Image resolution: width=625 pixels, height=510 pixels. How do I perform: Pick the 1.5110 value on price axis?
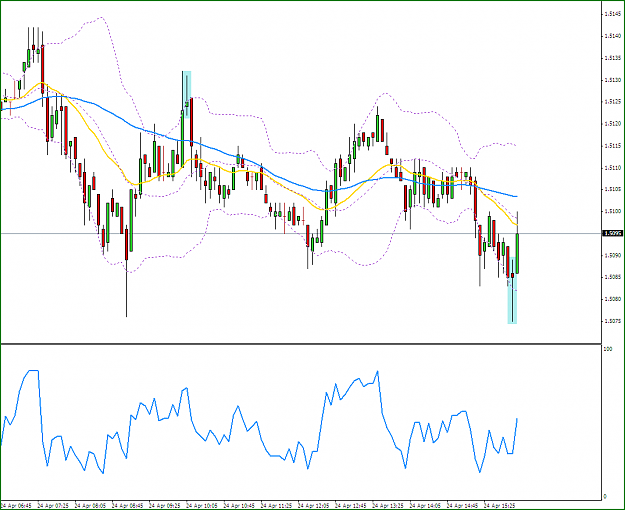coord(613,167)
